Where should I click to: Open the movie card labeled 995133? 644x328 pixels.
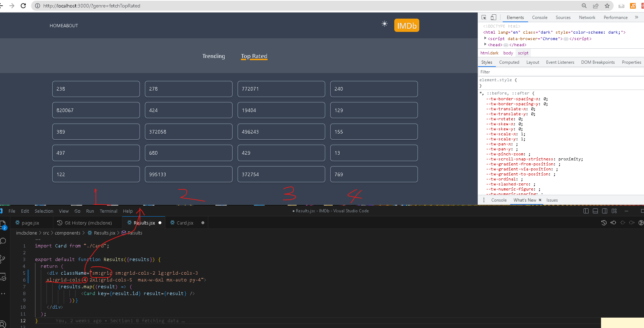189,174
